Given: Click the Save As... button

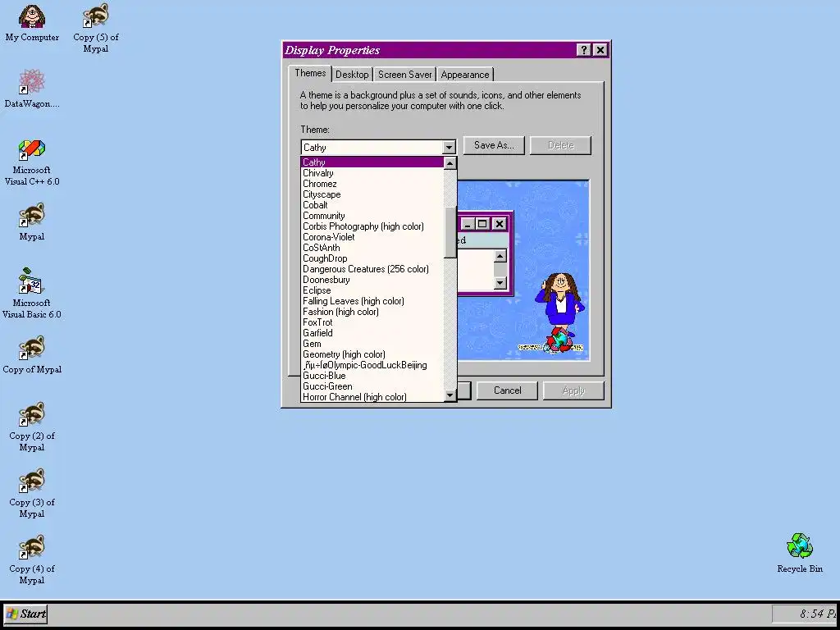Looking at the screenshot, I should (x=493, y=145).
